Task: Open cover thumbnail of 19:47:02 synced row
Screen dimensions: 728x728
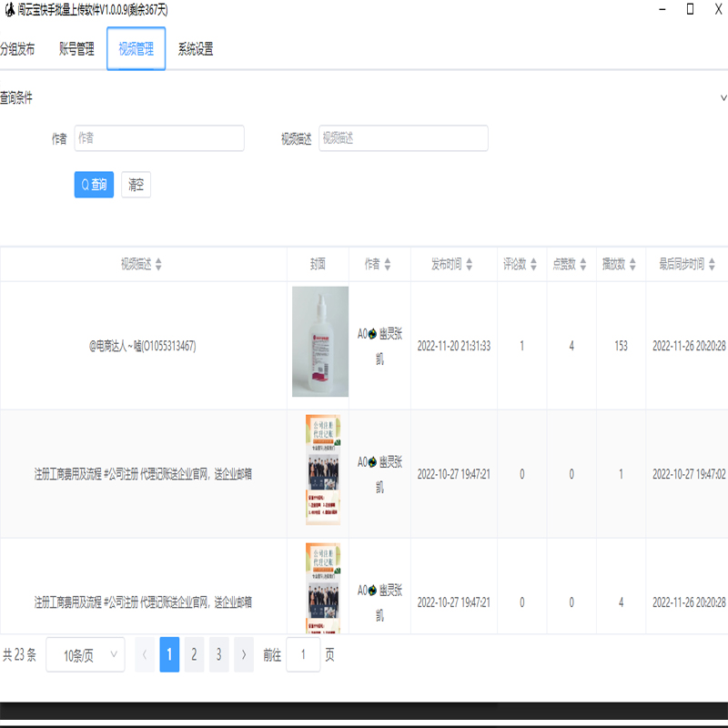Action: pos(323,470)
